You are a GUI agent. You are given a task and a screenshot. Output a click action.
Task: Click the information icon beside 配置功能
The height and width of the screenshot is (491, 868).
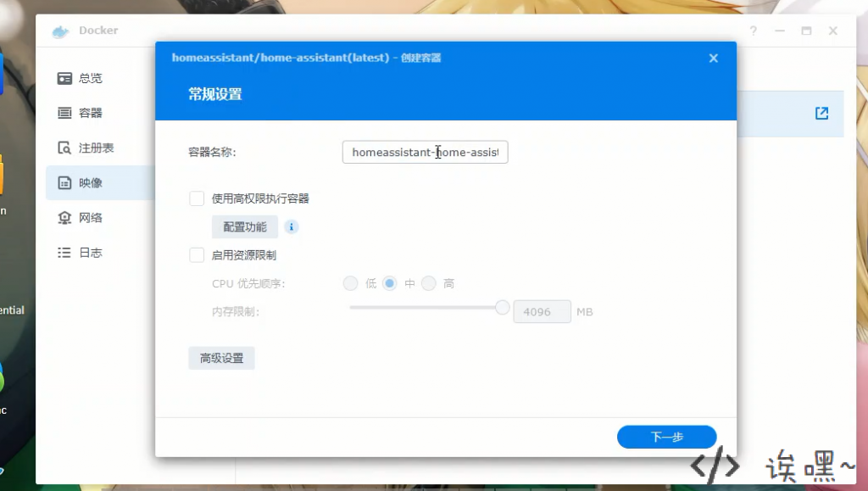click(x=292, y=227)
